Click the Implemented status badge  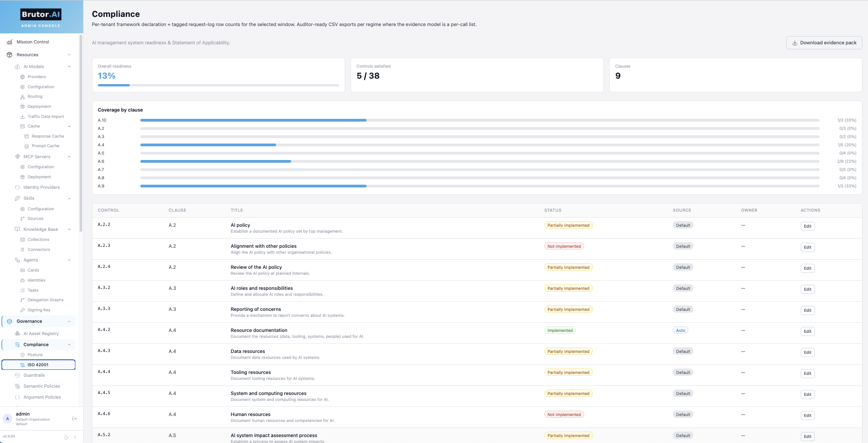point(560,331)
